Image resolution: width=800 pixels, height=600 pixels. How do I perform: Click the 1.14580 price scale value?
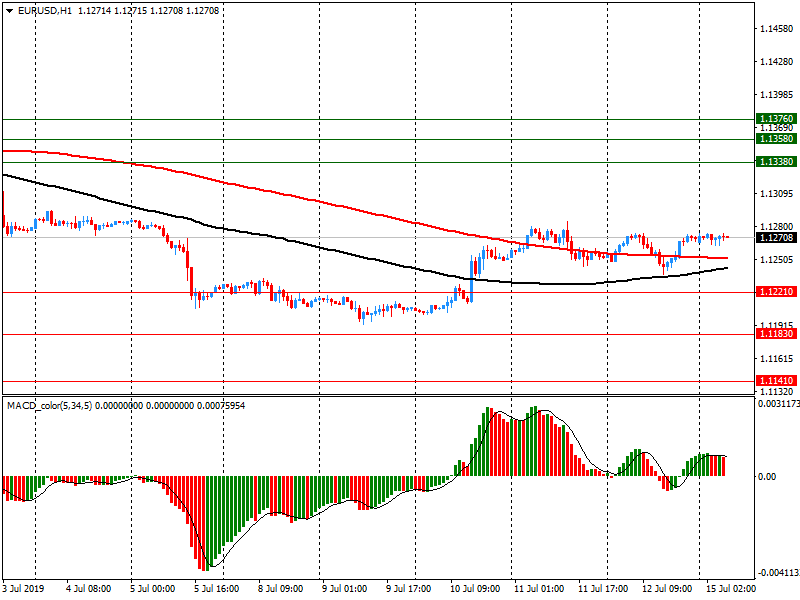[x=777, y=29]
